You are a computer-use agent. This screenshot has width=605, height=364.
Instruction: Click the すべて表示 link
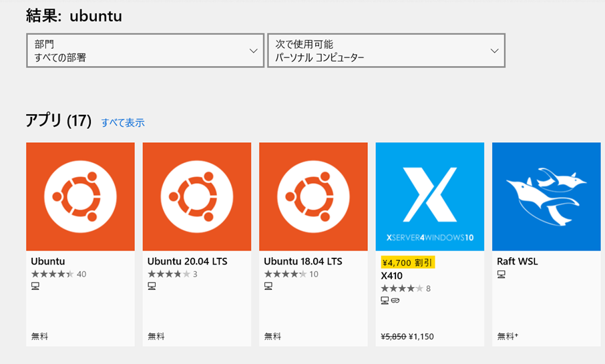(123, 123)
